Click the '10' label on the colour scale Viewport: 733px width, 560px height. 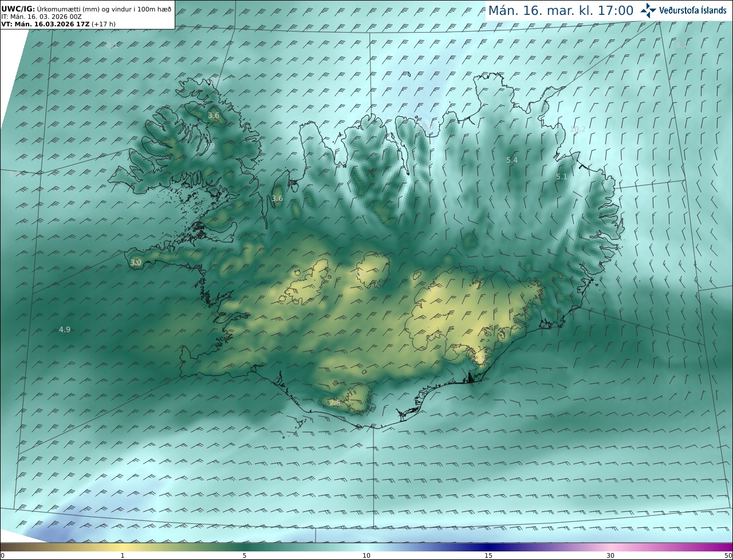click(x=366, y=555)
